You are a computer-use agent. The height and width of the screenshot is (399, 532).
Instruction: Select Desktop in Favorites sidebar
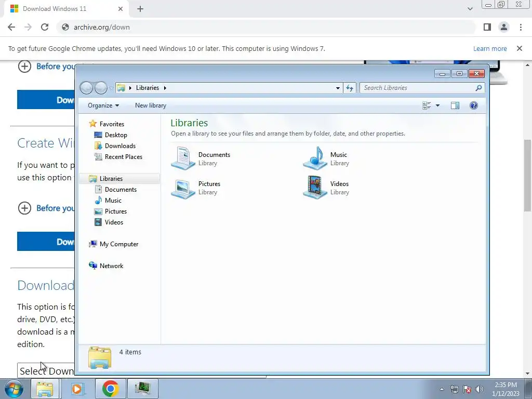[116, 135]
